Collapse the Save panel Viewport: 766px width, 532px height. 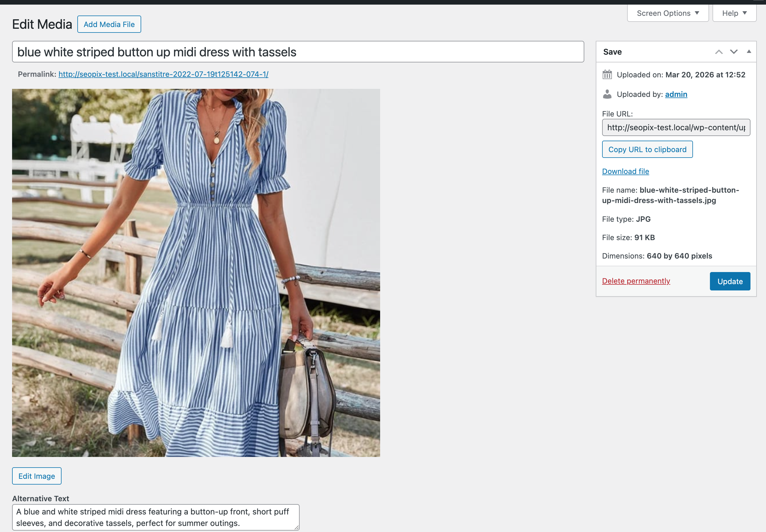749,51
